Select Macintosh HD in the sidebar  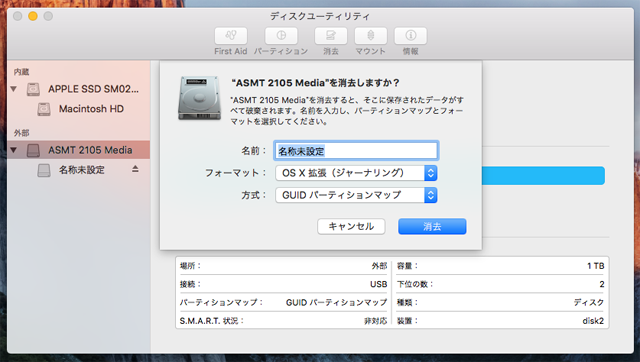(91, 109)
